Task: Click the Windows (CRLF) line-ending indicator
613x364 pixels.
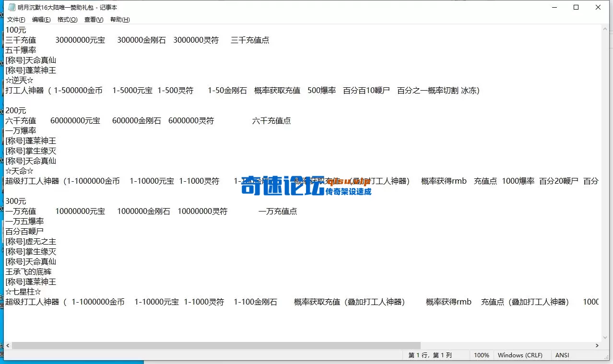Action: pos(521,355)
